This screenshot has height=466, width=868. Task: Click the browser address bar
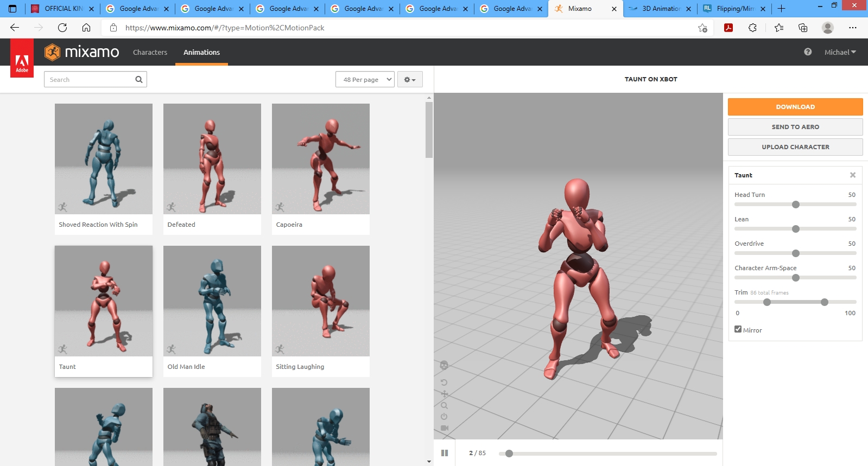(x=407, y=28)
